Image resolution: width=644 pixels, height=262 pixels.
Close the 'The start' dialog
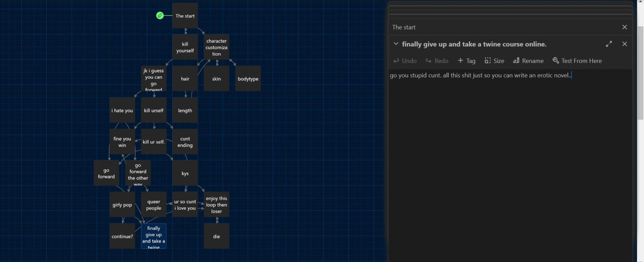click(624, 27)
